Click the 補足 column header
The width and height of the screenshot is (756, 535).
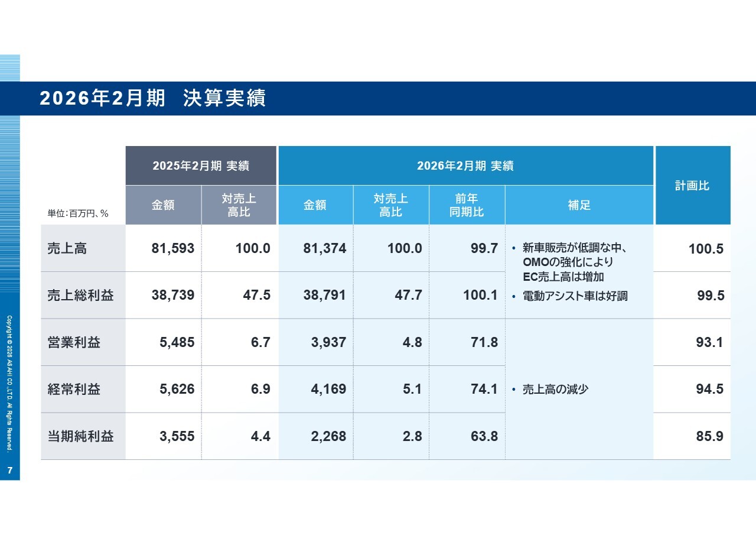coord(579,205)
